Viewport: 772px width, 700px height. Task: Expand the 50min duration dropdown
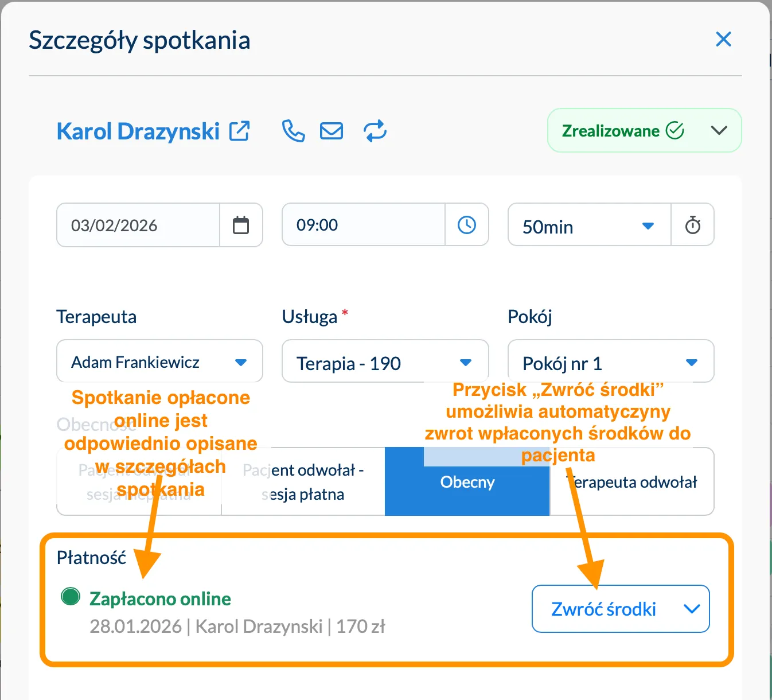click(x=648, y=225)
